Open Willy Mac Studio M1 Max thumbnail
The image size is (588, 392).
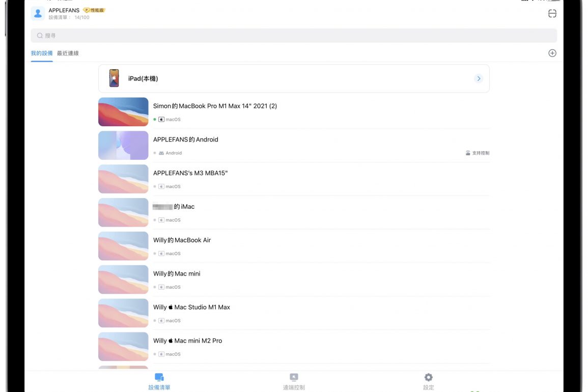(123, 313)
